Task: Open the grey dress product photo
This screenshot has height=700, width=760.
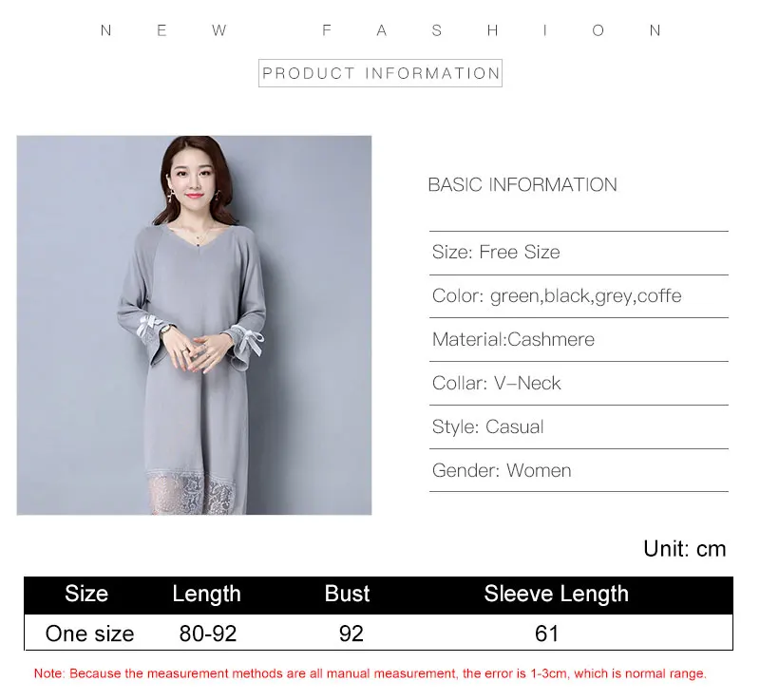Action: [x=194, y=325]
